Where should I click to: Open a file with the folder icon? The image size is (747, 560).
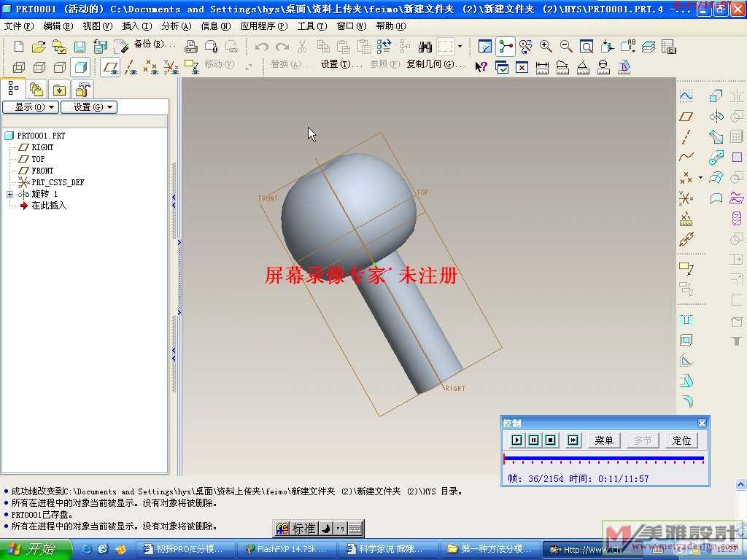(x=39, y=47)
